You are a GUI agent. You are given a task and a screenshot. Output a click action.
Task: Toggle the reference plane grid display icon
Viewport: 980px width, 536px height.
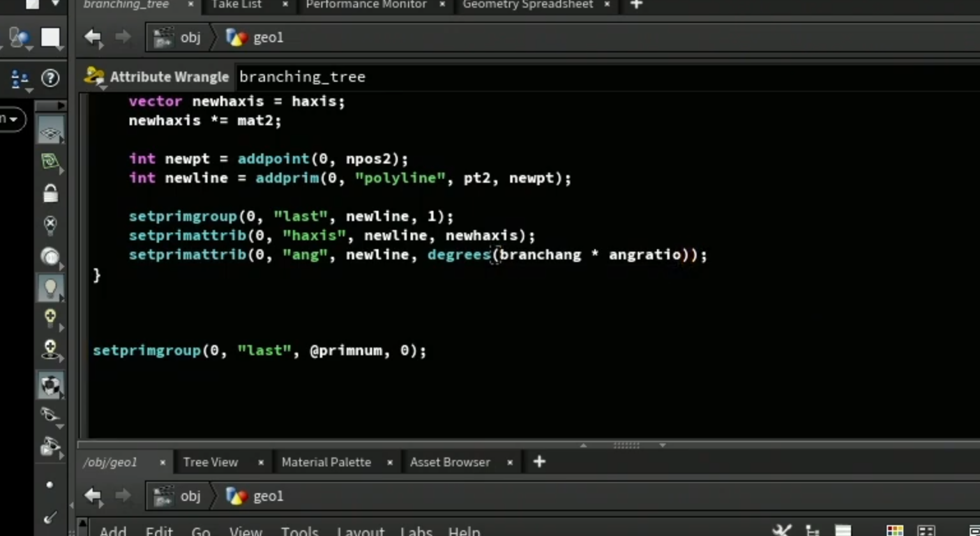[x=50, y=132]
